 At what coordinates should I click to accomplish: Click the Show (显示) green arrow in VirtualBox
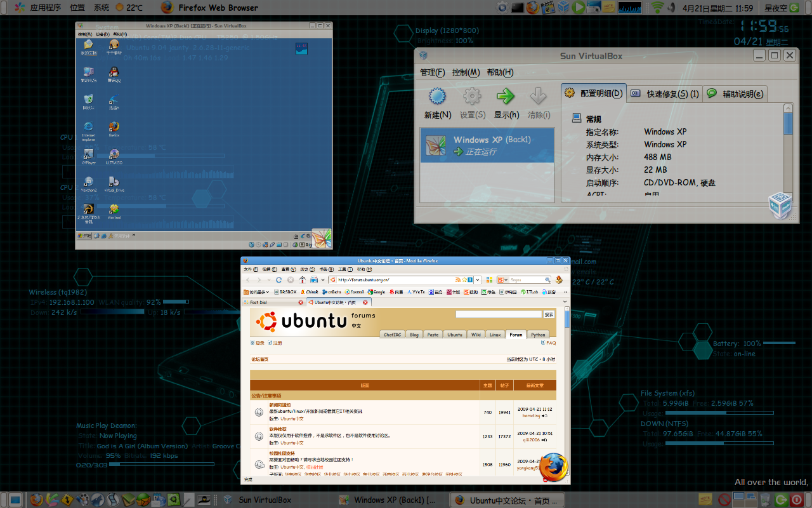pos(506,97)
